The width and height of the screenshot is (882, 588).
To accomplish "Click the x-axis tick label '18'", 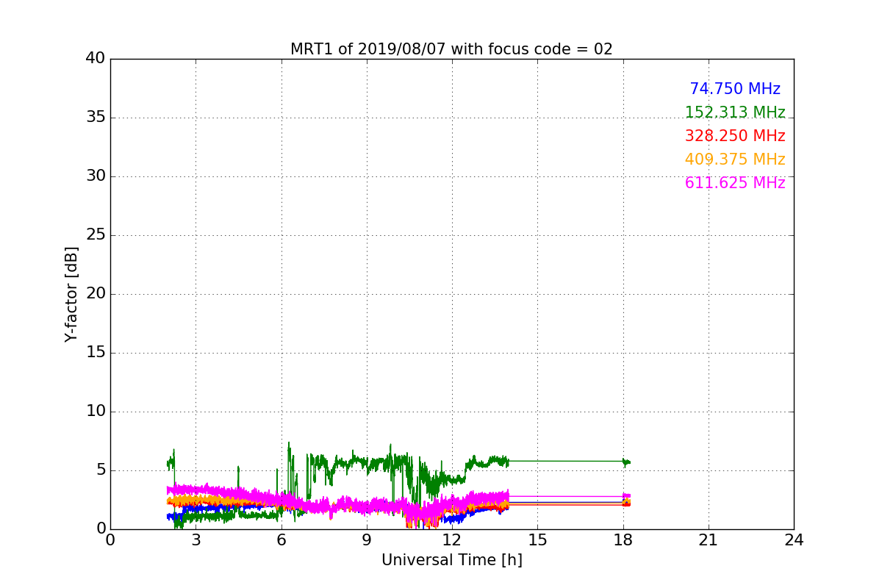I will tap(623, 540).
